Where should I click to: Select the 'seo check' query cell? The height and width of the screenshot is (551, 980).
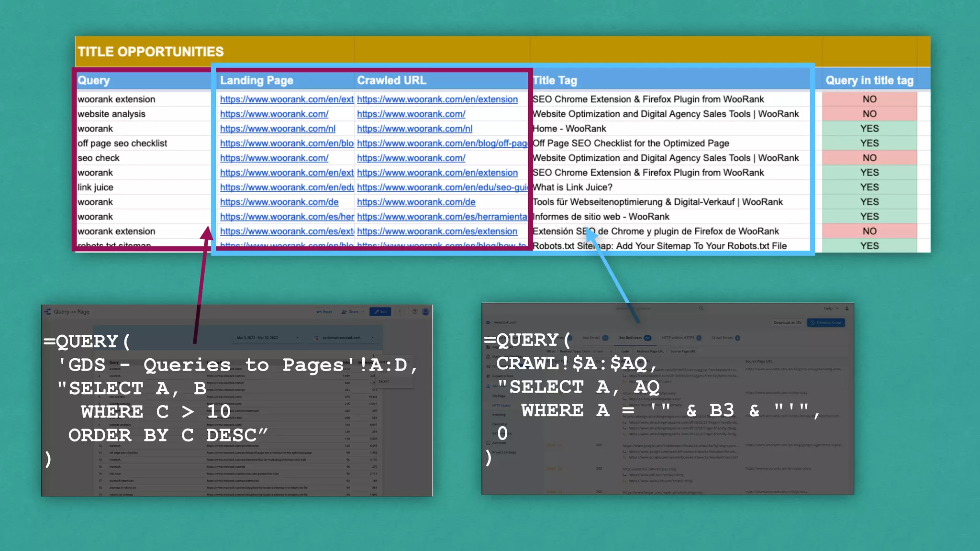(x=143, y=158)
